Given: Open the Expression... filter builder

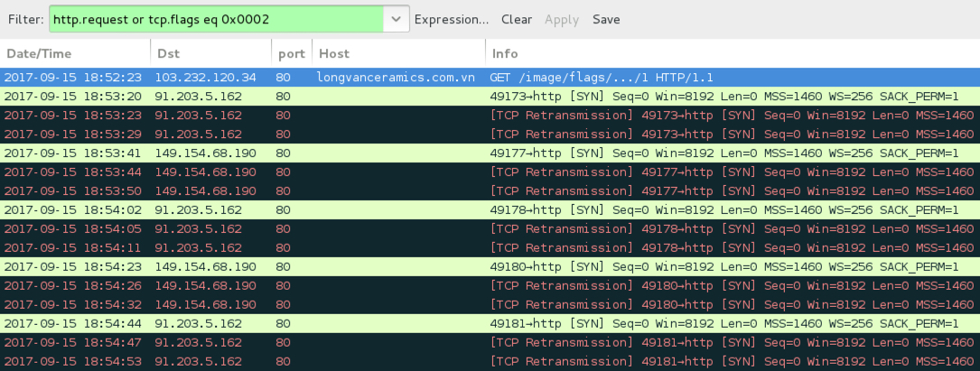Looking at the screenshot, I should coord(452,19).
